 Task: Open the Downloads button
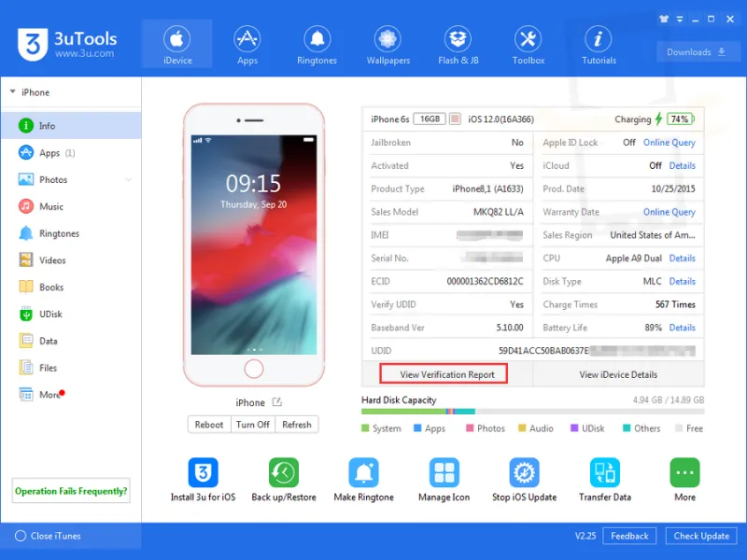(696, 52)
